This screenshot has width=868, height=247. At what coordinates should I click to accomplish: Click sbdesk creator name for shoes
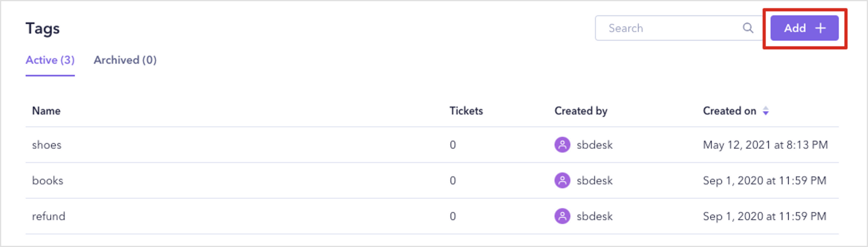(x=594, y=145)
